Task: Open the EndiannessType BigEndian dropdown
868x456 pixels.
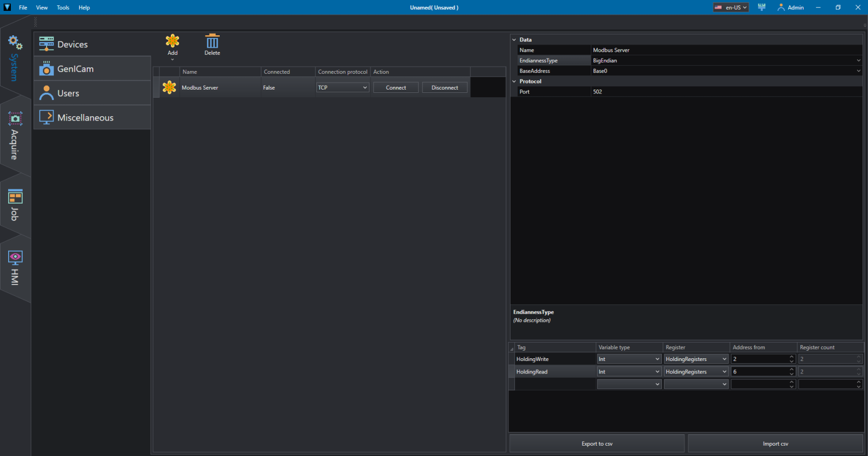Action: coord(858,61)
